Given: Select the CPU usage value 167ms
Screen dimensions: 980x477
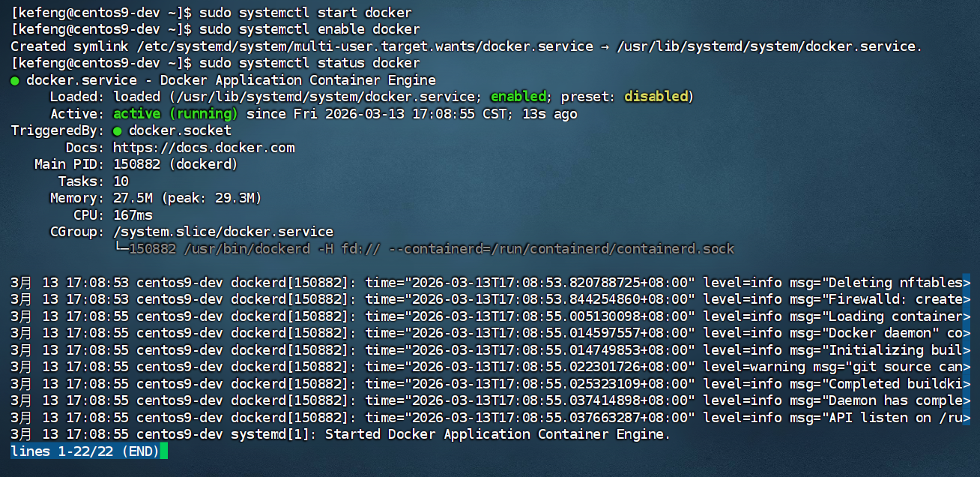Looking at the screenshot, I should click(x=130, y=214).
